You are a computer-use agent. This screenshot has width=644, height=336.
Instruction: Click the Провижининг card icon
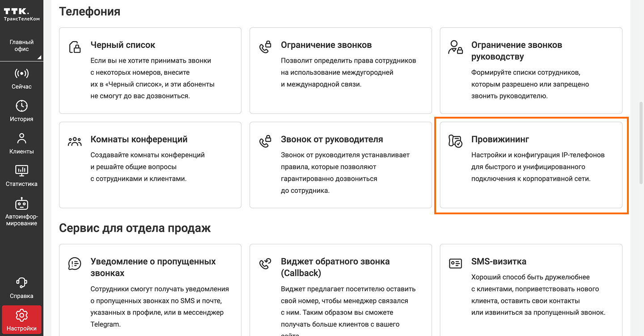click(x=455, y=141)
